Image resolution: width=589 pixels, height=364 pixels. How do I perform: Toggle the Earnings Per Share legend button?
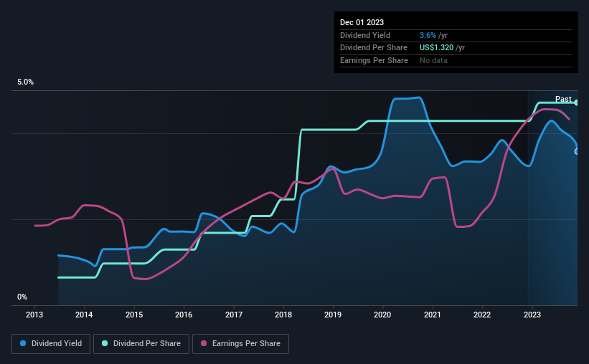[x=240, y=344]
